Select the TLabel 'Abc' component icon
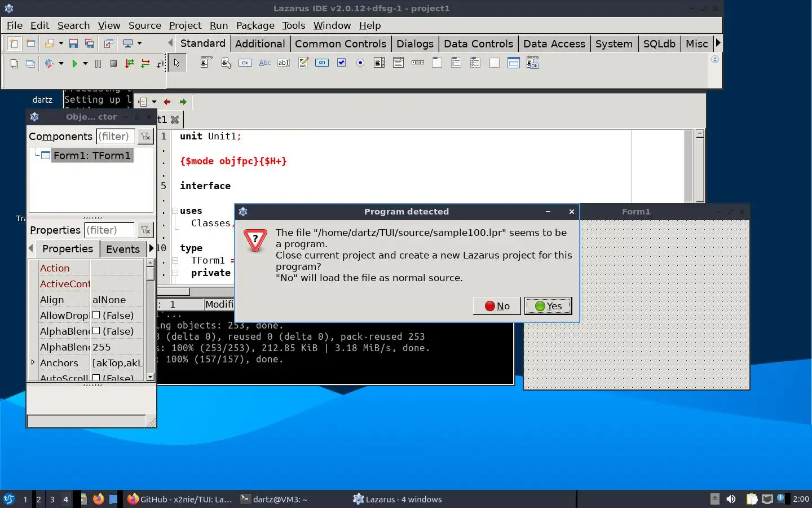This screenshot has height=508, width=812. point(264,63)
